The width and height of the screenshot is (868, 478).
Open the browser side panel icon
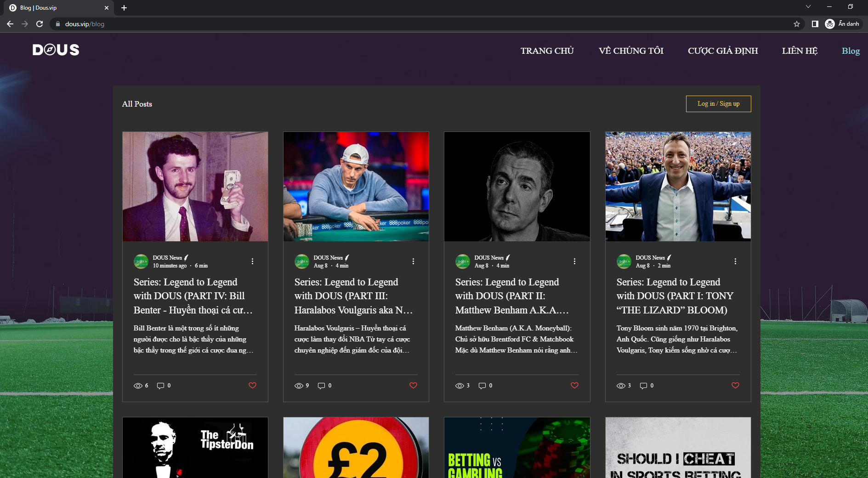[x=815, y=24]
